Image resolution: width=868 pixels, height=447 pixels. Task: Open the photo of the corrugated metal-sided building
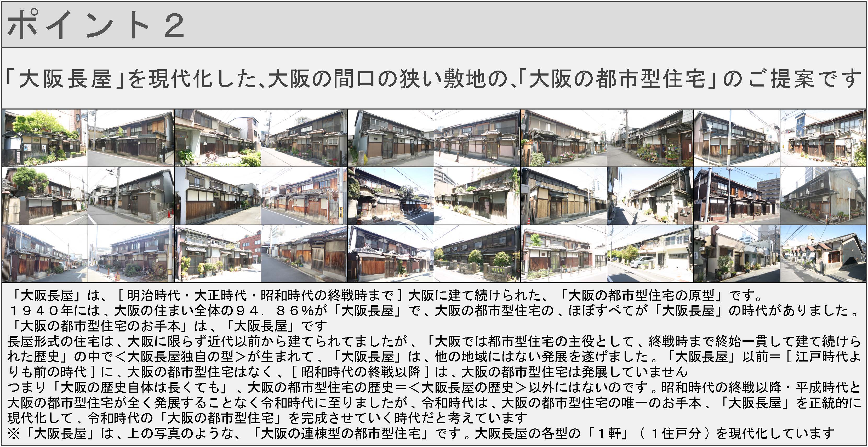point(824,196)
